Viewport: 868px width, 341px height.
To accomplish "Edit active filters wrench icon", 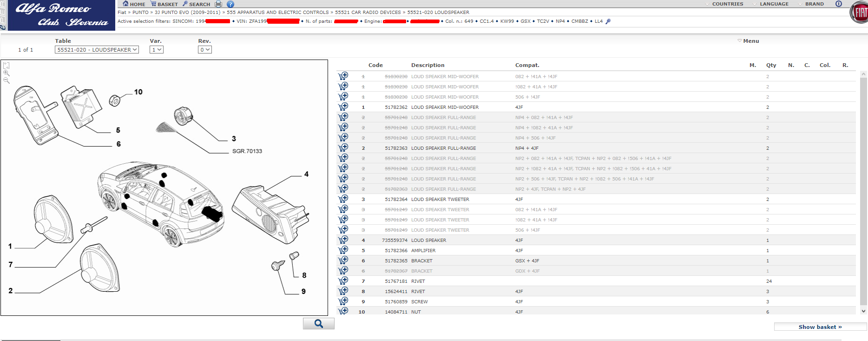I will click(608, 21).
